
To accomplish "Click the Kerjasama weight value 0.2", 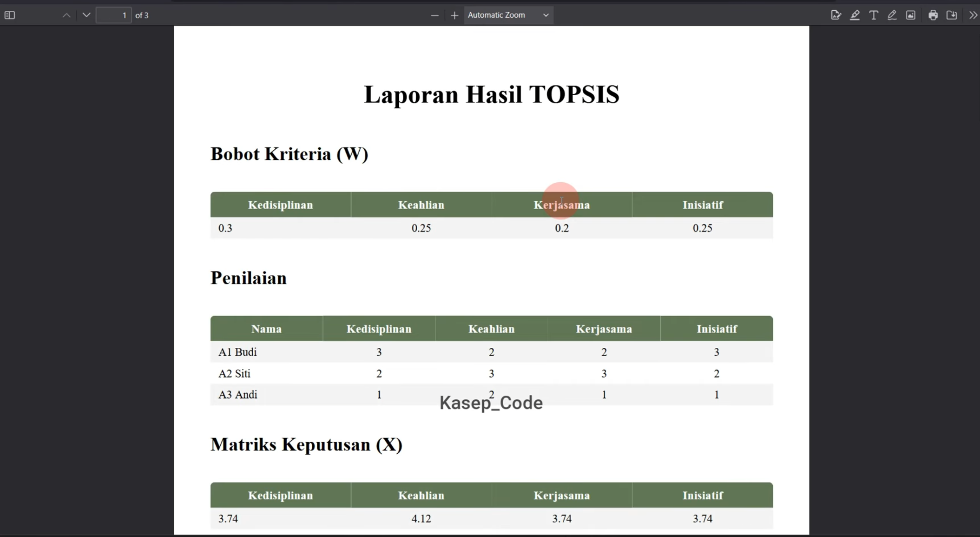I will 562,228.
